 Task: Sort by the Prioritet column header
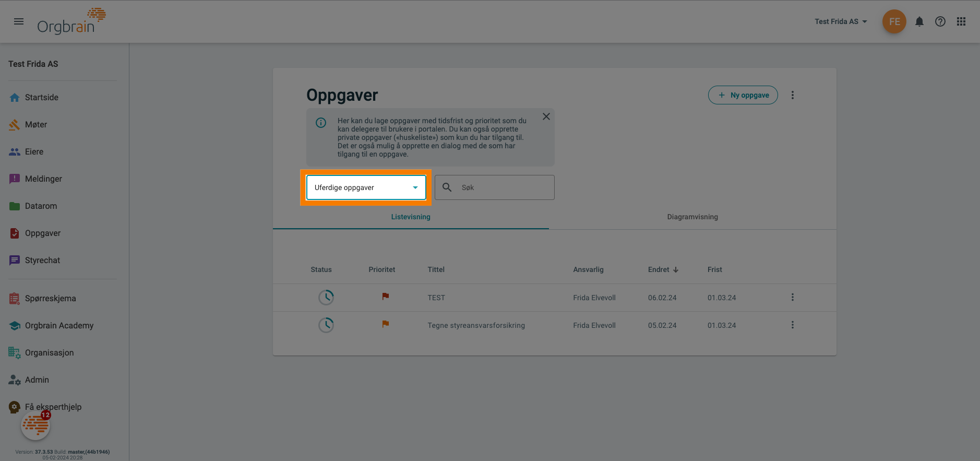click(x=382, y=269)
